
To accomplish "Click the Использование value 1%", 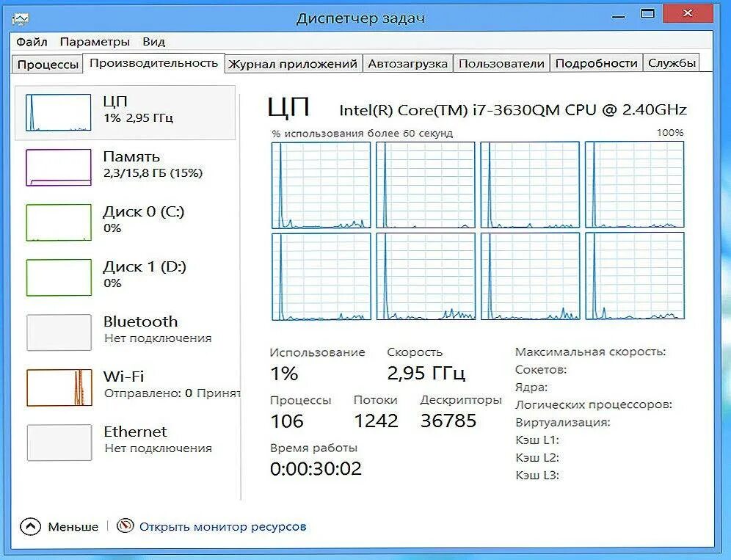I will click(284, 374).
